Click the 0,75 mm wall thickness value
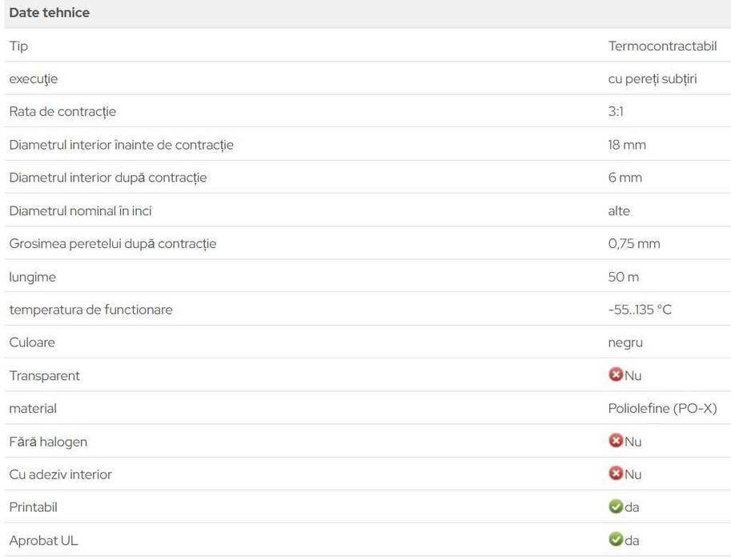This screenshot has width=731, height=560. point(634,243)
